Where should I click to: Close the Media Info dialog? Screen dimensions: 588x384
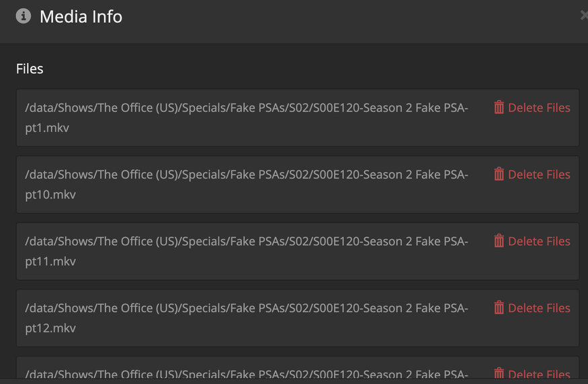583,15
